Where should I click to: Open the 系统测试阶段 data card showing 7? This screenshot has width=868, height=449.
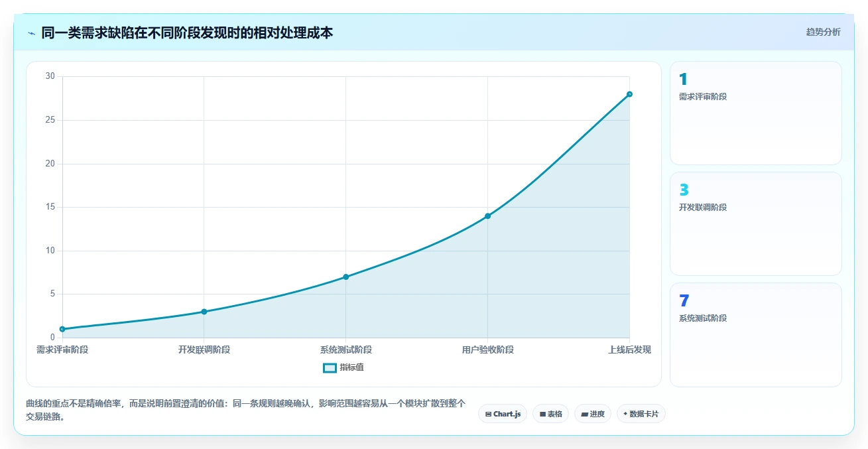756,335
